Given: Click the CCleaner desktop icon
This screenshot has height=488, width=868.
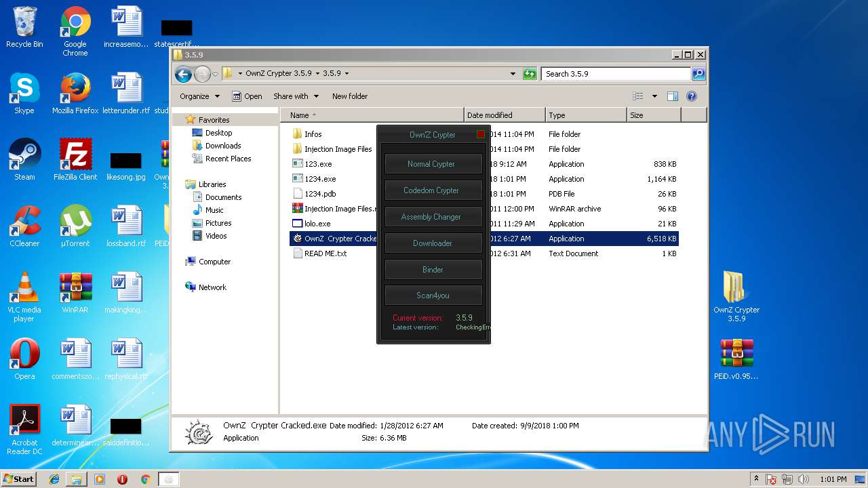Looking at the screenshot, I should tap(24, 227).
